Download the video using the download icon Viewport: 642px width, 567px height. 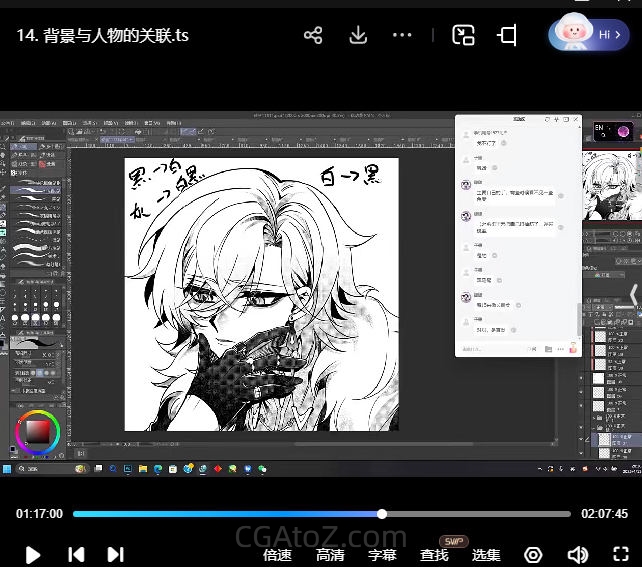[x=358, y=36]
